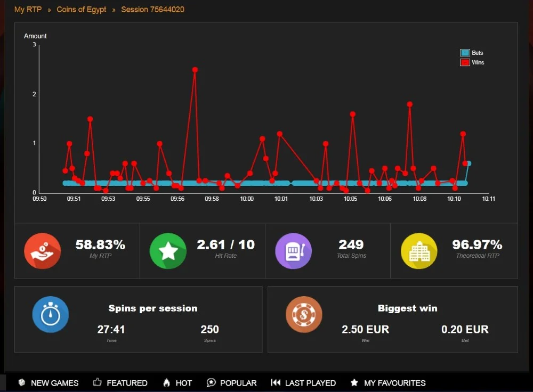Screen dimensions: 533x392
Task: Click the red Wins legend color swatch
Action: click(465, 62)
